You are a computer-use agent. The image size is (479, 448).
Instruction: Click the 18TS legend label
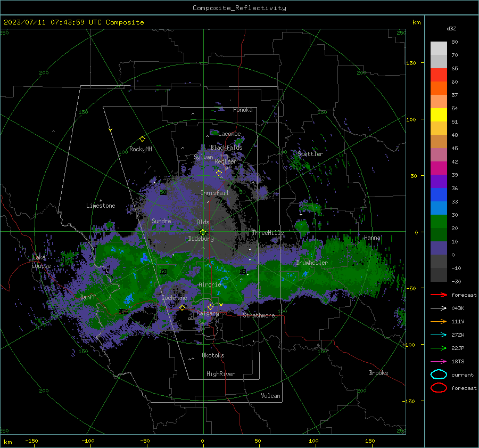pos(458,362)
